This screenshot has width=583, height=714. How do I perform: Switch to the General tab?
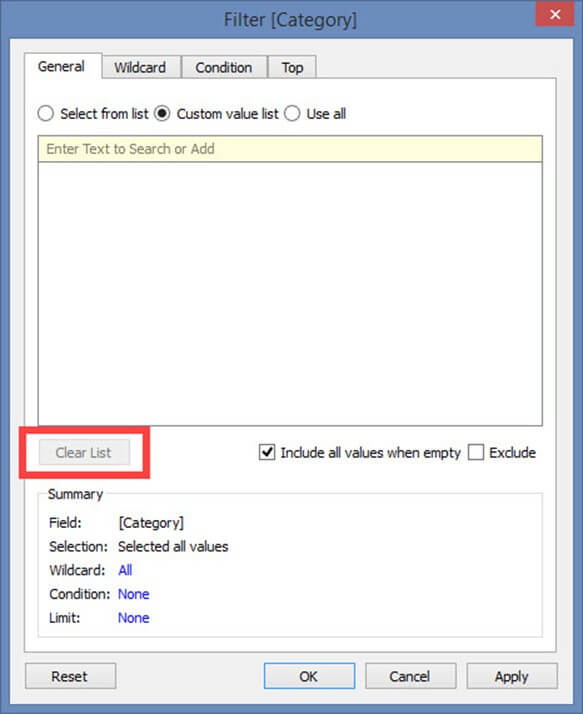coord(61,66)
